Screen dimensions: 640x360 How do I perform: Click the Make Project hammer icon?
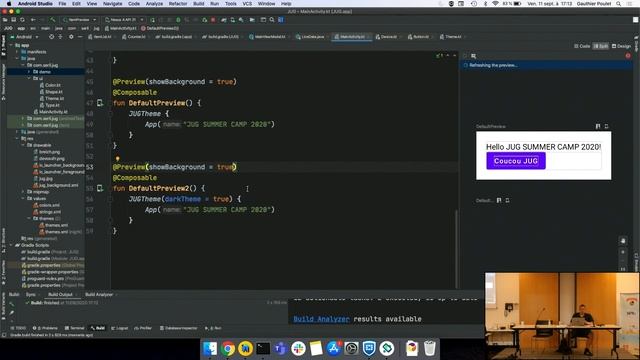point(53,20)
